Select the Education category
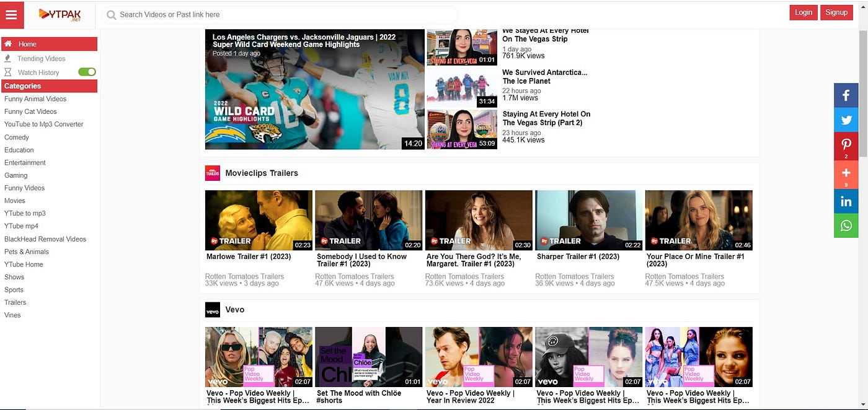 click(x=19, y=150)
